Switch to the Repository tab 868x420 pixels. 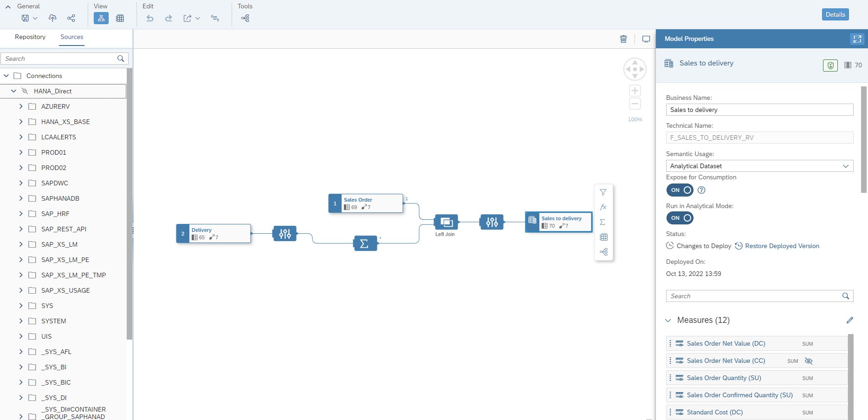[x=30, y=37]
